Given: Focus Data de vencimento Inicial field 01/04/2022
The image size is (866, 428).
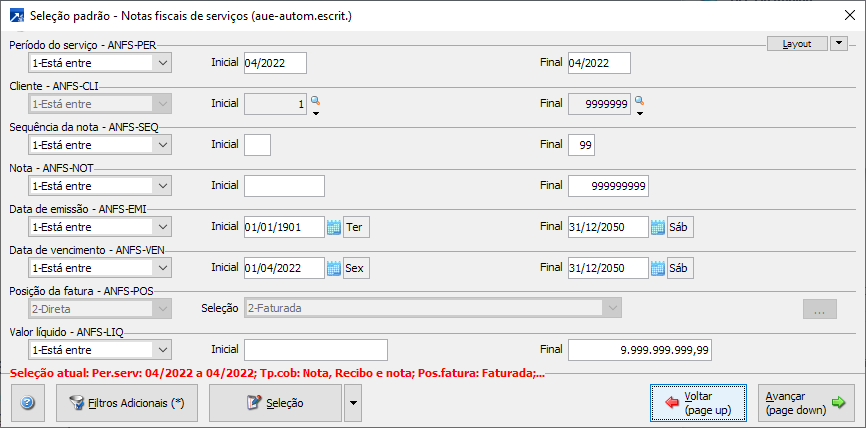Looking at the screenshot, I should [284, 268].
